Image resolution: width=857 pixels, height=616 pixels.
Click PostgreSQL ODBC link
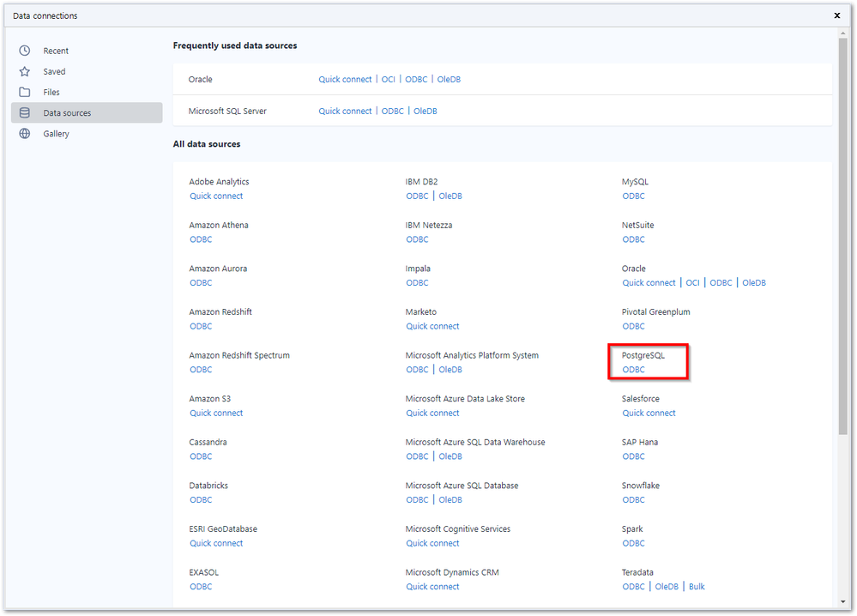[x=633, y=370]
